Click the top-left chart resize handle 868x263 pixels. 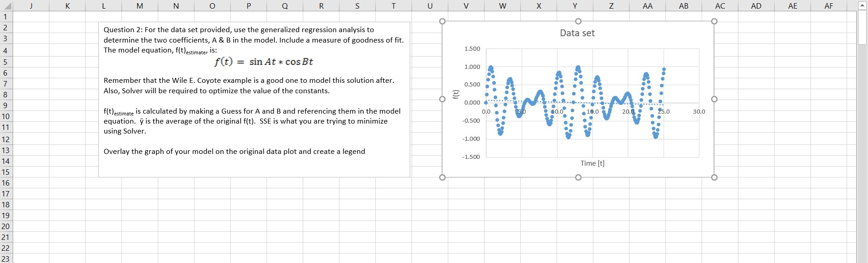[x=442, y=21]
